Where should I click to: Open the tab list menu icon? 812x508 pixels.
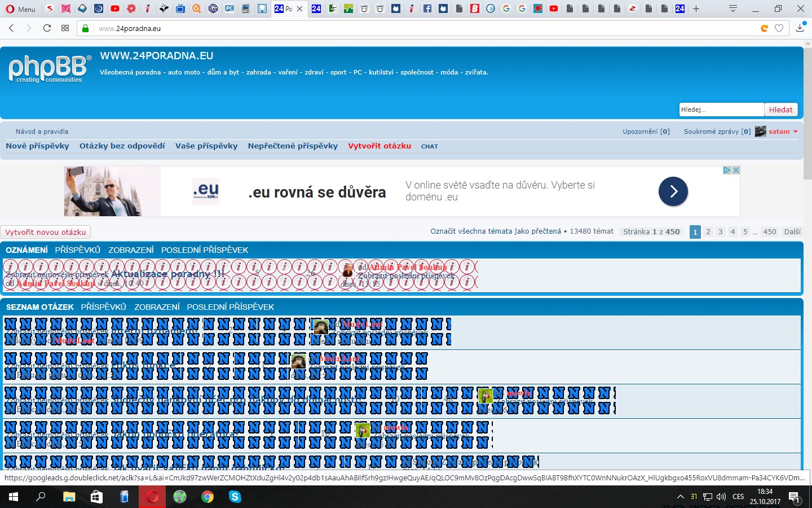click(x=732, y=8)
